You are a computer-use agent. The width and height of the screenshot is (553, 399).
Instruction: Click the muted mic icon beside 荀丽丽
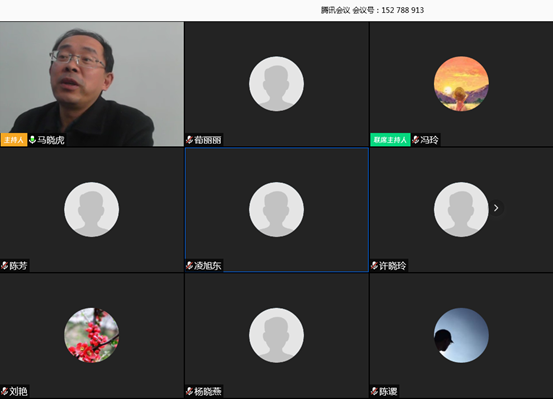coord(189,140)
